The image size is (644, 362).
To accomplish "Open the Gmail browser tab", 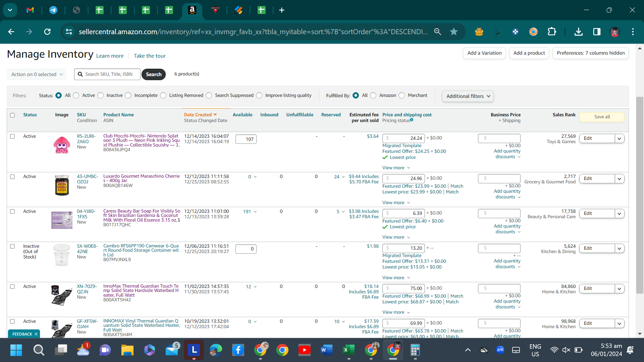I will pyautogui.click(x=30, y=10).
